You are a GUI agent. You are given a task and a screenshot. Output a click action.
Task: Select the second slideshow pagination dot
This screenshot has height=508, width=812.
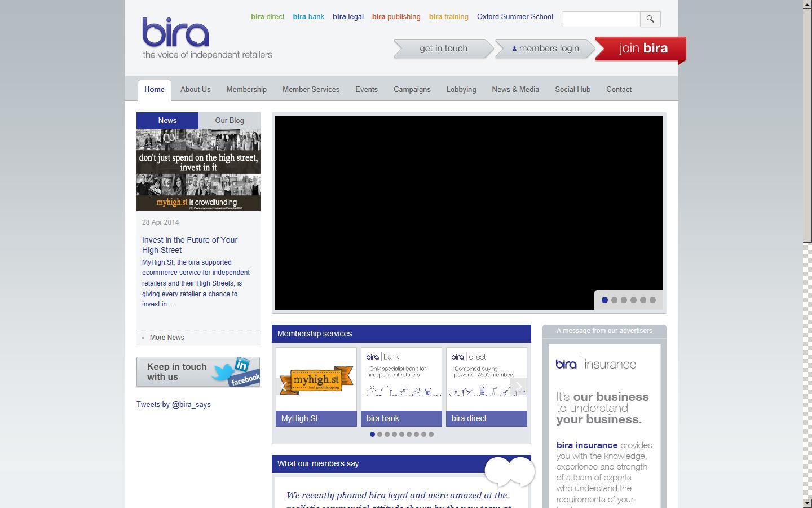615,300
